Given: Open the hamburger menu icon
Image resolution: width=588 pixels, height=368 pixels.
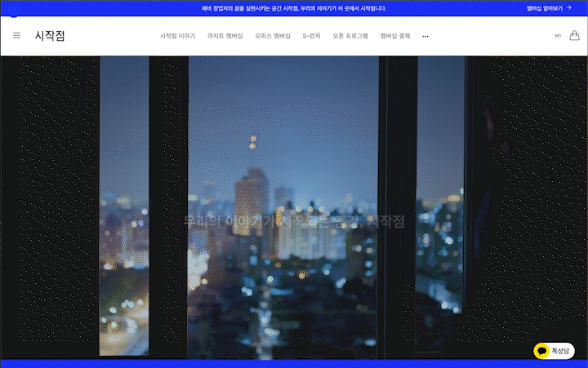Looking at the screenshot, I should click(16, 36).
